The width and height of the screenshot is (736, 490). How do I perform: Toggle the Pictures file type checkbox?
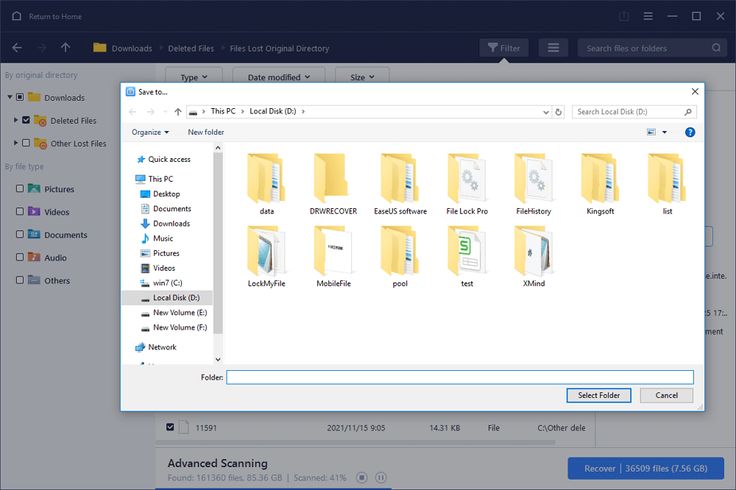tap(19, 189)
